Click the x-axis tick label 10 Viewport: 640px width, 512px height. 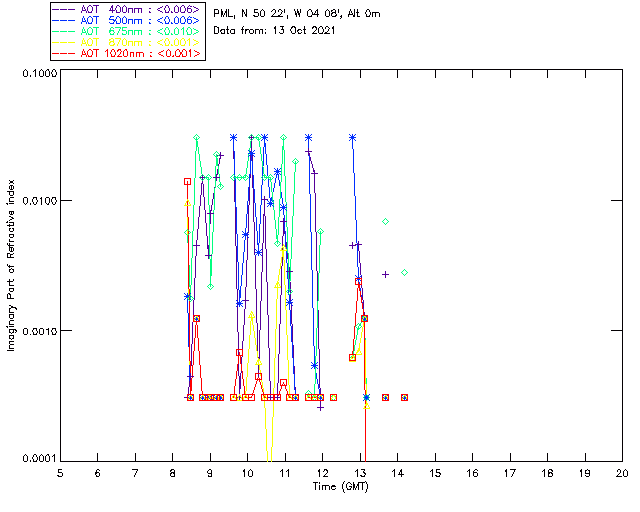coord(247,473)
